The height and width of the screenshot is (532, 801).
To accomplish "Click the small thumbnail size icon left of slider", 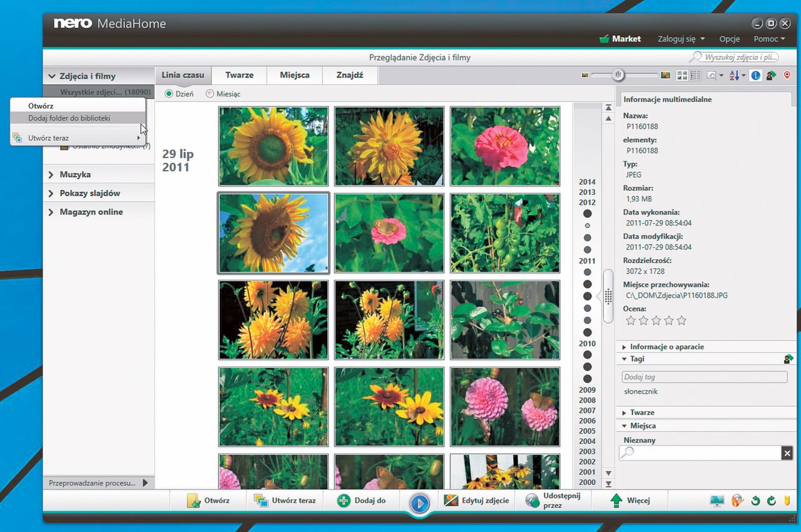I will (585, 75).
